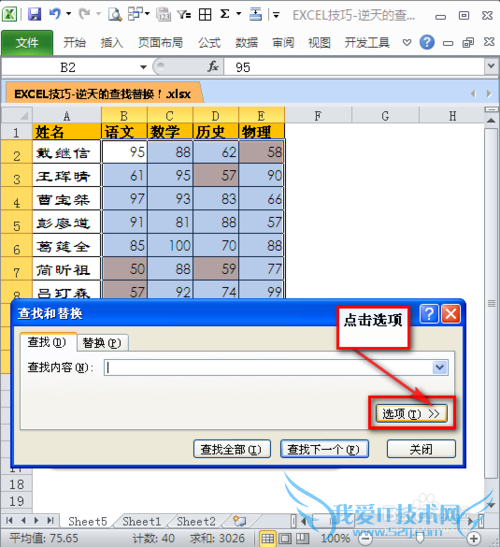Click the 关闭 button in dialog
This screenshot has height=547, width=500.
click(x=421, y=449)
